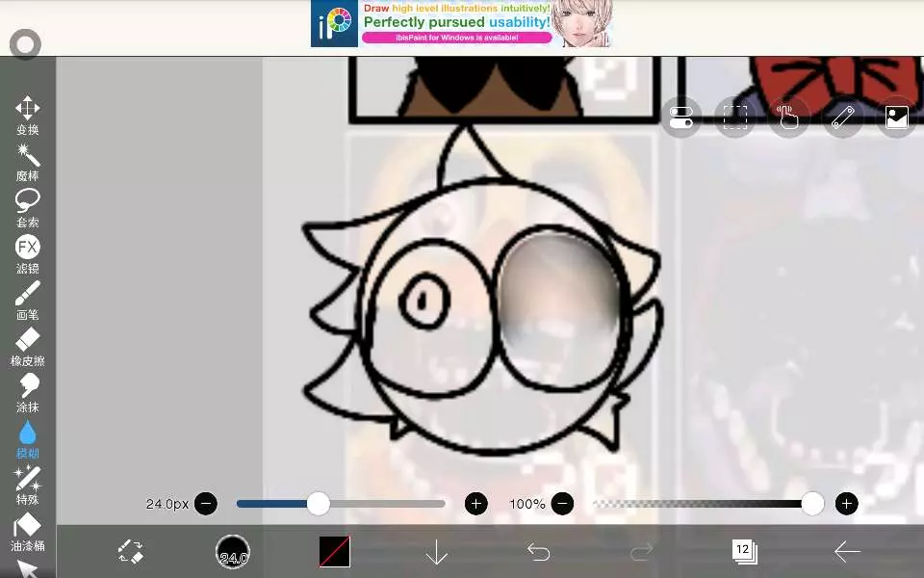
Task: Toggle brush and eraser swap button
Action: tap(131, 551)
